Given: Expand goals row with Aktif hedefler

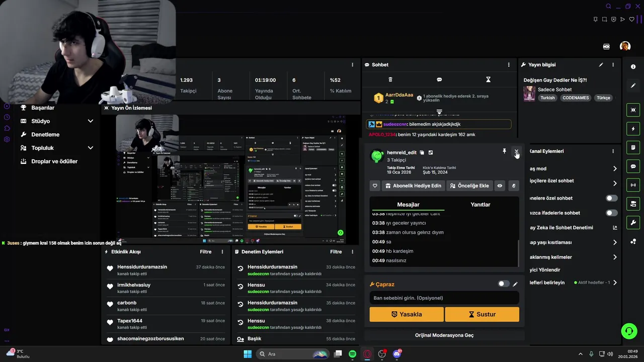Looking at the screenshot, I should [614, 283].
